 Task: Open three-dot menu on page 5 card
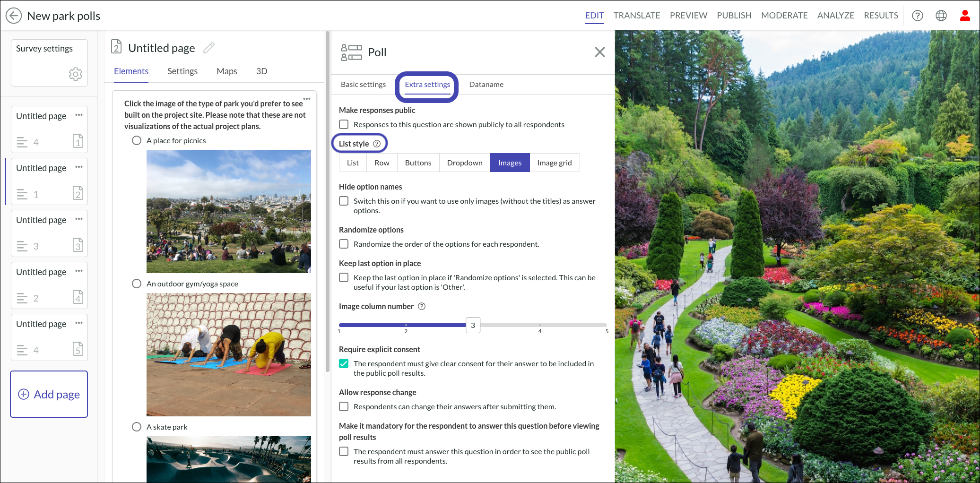pos(79,323)
